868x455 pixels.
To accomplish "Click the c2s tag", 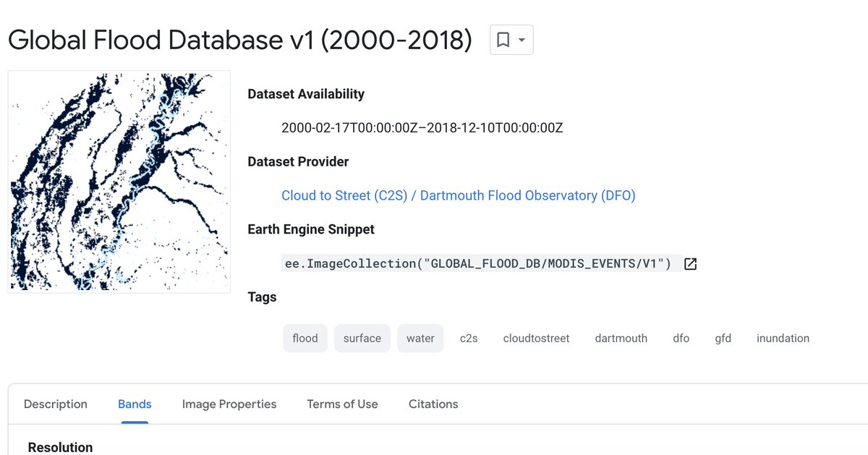I will tap(469, 338).
